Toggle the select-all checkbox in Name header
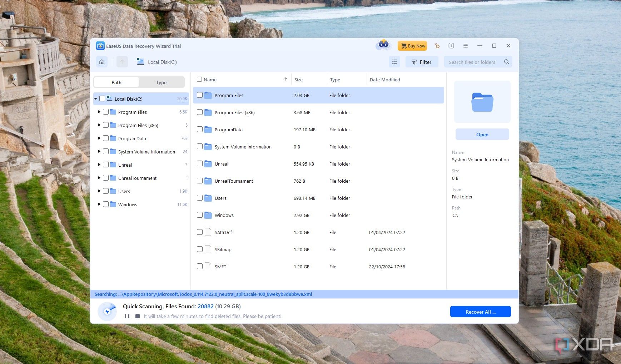The width and height of the screenshot is (621, 364). (199, 79)
